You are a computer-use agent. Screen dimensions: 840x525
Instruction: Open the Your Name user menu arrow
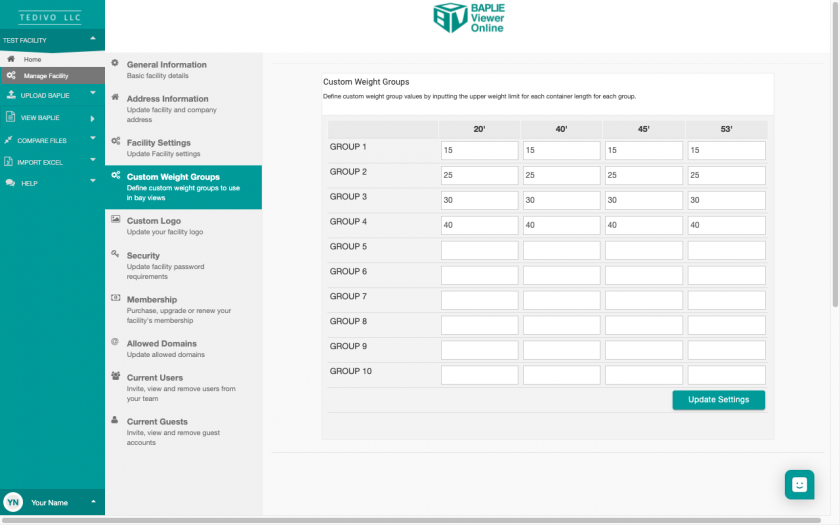[x=93, y=502]
